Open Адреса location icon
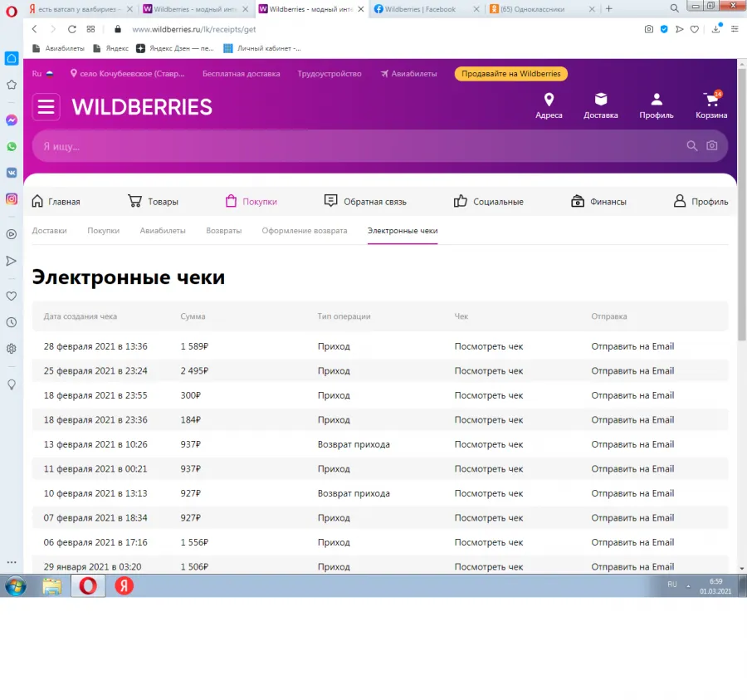Image resolution: width=747 pixels, height=700 pixels. pos(549,105)
